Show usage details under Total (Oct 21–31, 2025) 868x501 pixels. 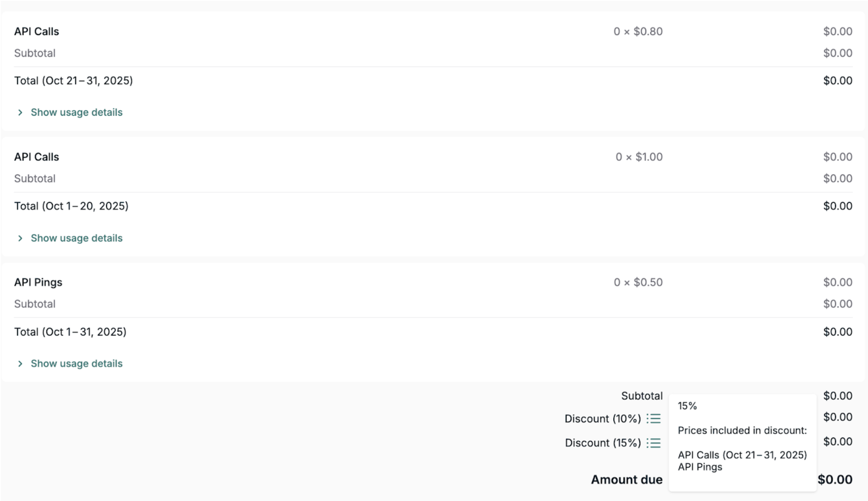point(76,112)
